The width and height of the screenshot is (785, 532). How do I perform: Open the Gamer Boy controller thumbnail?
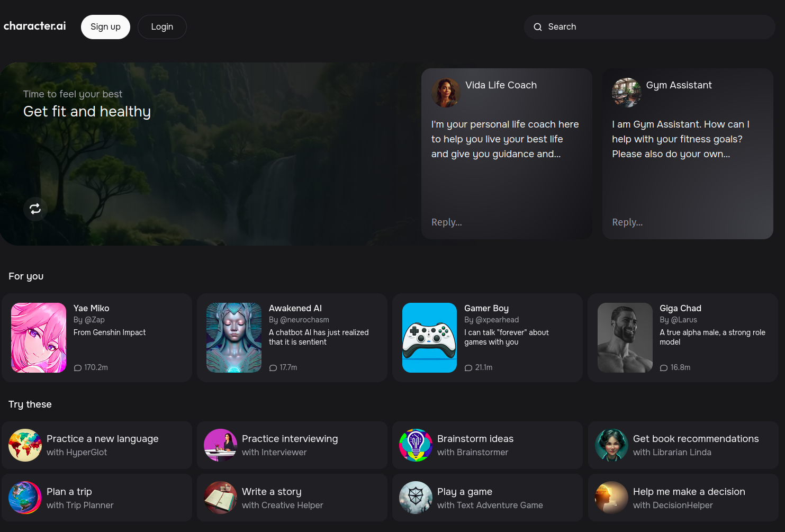coord(429,338)
